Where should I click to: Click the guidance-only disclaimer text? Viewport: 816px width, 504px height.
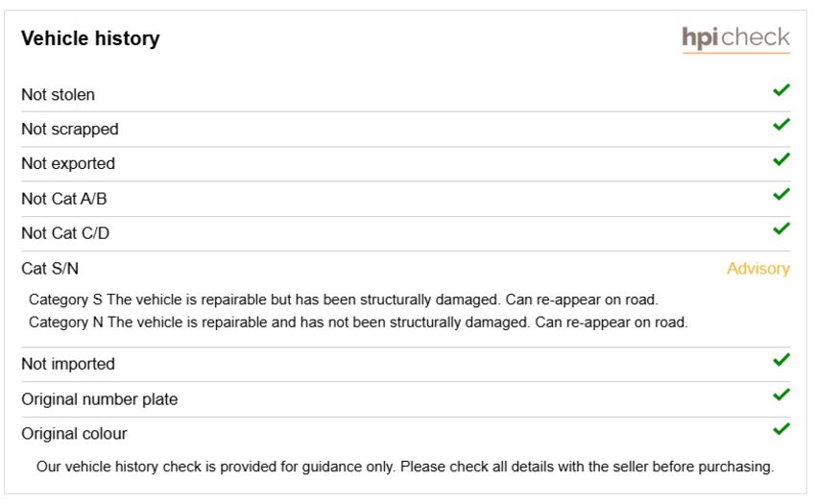pyautogui.click(x=405, y=467)
